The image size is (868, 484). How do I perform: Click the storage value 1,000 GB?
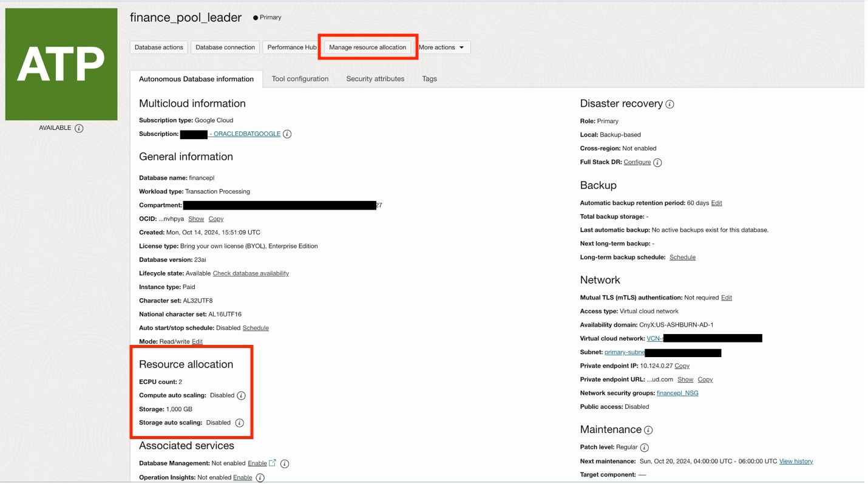179,409
